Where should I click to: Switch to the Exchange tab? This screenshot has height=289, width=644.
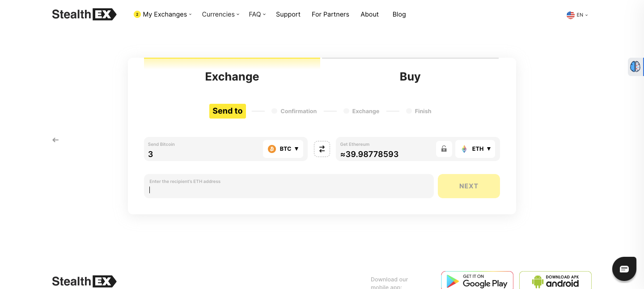click(x=232, y=76)
